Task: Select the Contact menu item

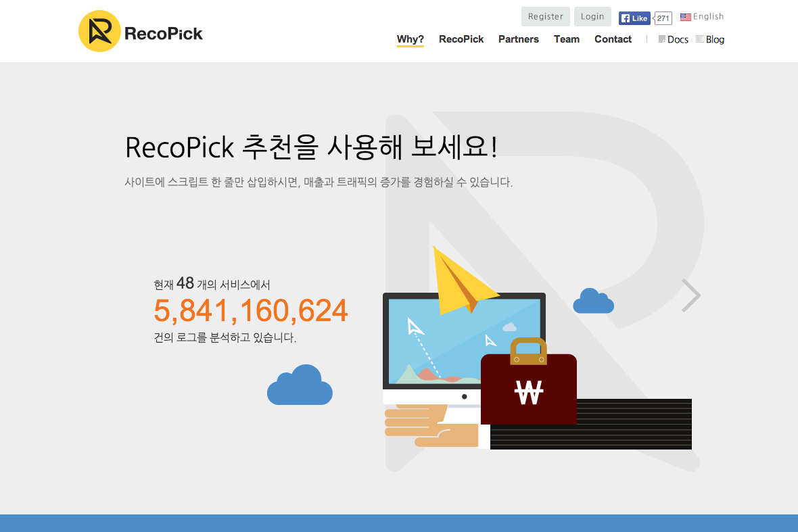Action: [x=613, y=39]
